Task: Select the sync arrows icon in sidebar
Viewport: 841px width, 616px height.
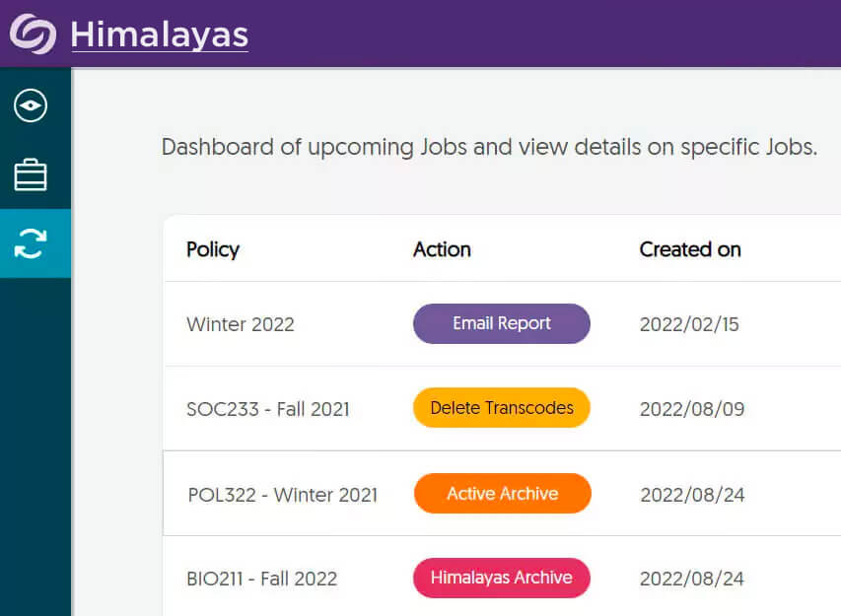Action: (x=31, y=243)
